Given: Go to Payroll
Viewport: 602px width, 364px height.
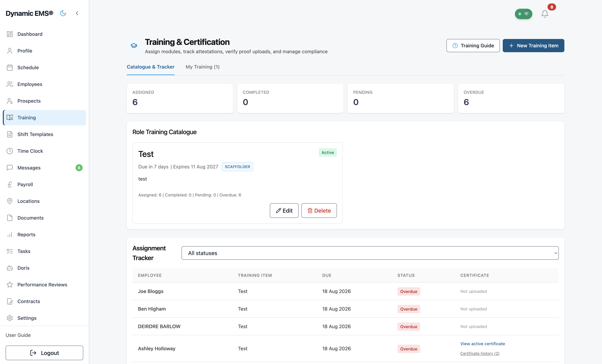Looking at the screenshot, I should click(44, 184).
